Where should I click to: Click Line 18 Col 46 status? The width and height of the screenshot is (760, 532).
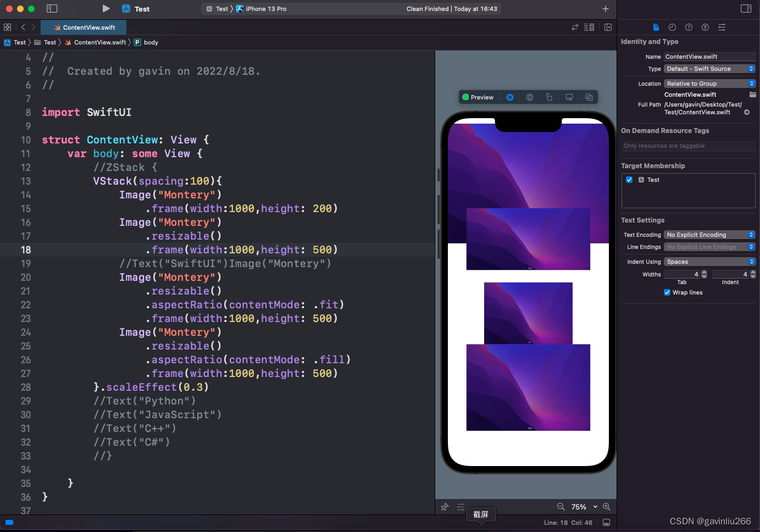pos(568,523)
